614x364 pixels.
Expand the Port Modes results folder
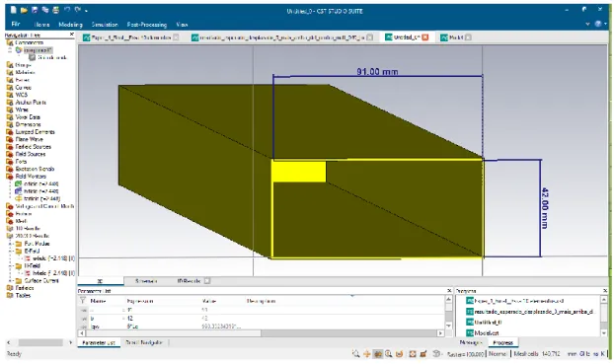click(12, 244)
